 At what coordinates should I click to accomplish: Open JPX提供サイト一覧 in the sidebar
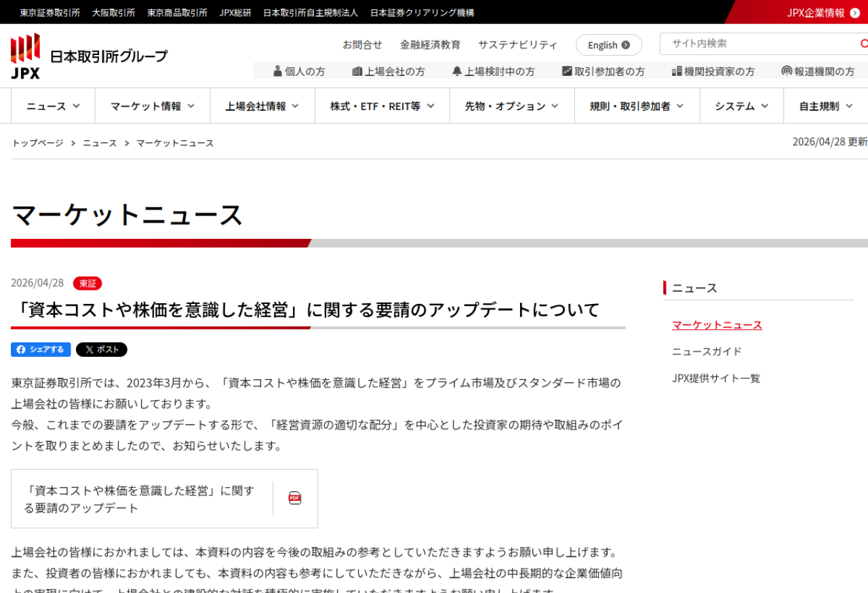[716, 379]
